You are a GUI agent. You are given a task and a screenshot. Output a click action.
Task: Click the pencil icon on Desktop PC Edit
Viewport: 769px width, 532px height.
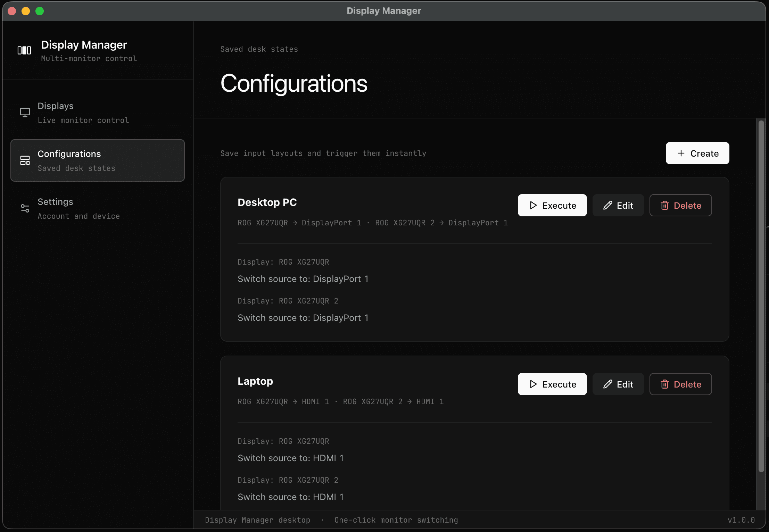point(607,205)
